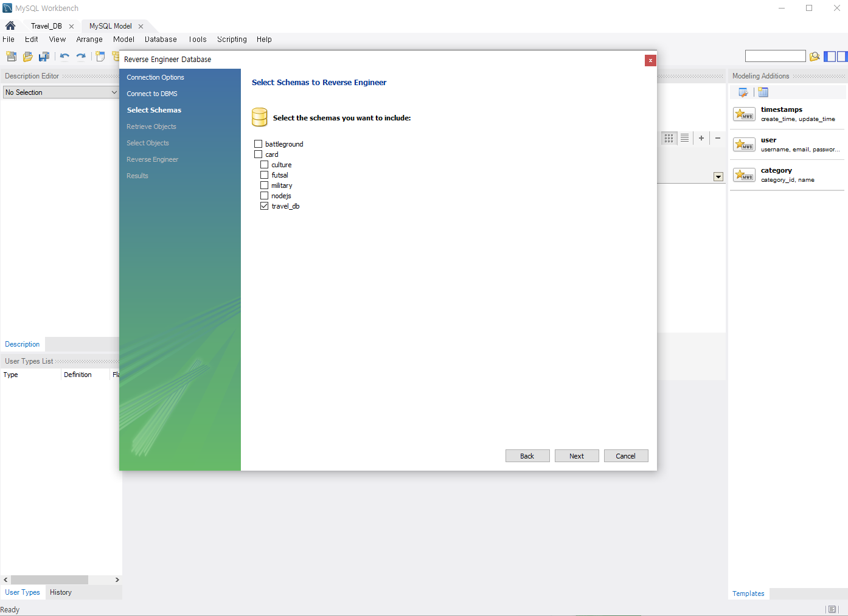
Task: Click the Select Schemas wizard step
Action: tap(154, 110)
